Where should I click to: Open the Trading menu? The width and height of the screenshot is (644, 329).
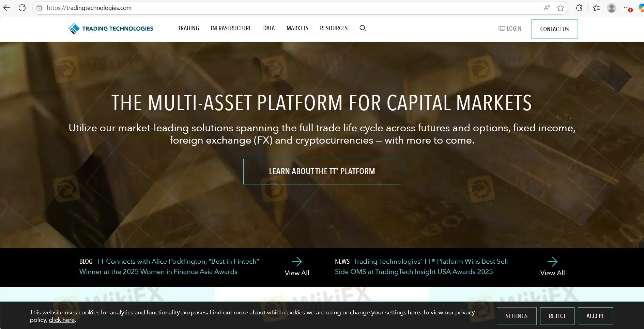(x=188, y=28)
